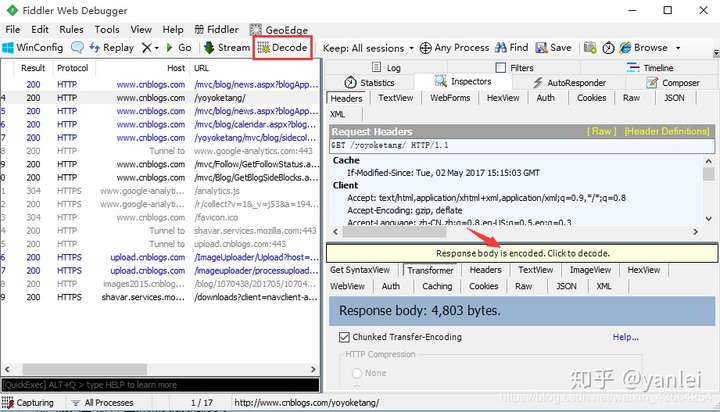The width and height of the screenshot is (720, 412).
Task: Select response ImageView tab
Action: (x=590, y=270)
